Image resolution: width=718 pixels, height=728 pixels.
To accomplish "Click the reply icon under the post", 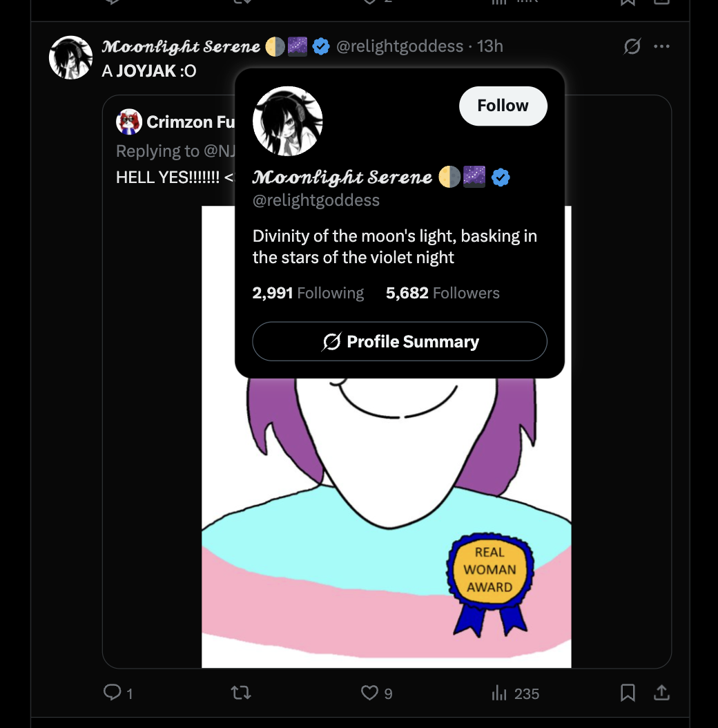I will point(113,692).
